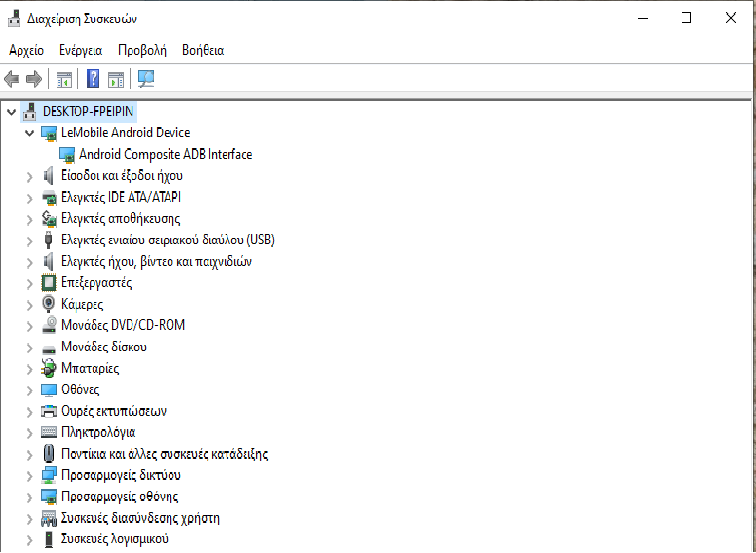This screenshot has height=553, width=756.
Task: Click the Back arrow in the toolbar
Action: point(12,79)
